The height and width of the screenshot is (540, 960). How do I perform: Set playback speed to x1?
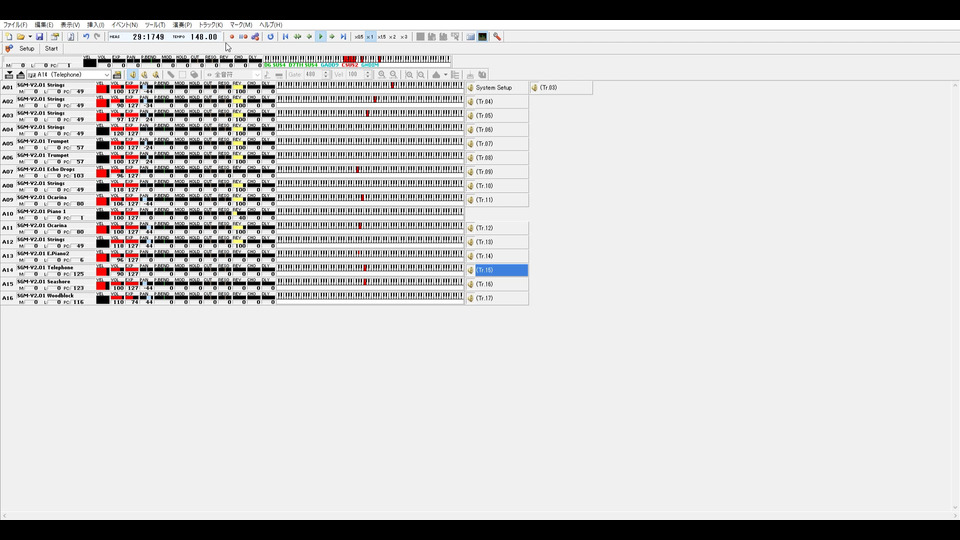370,37
